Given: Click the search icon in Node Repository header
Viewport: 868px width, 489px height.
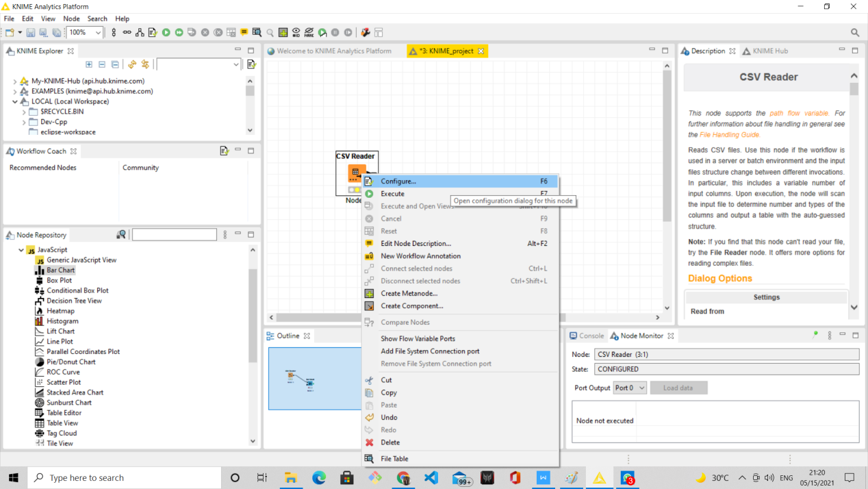Looking at the screenshot, I should (121, 235).
